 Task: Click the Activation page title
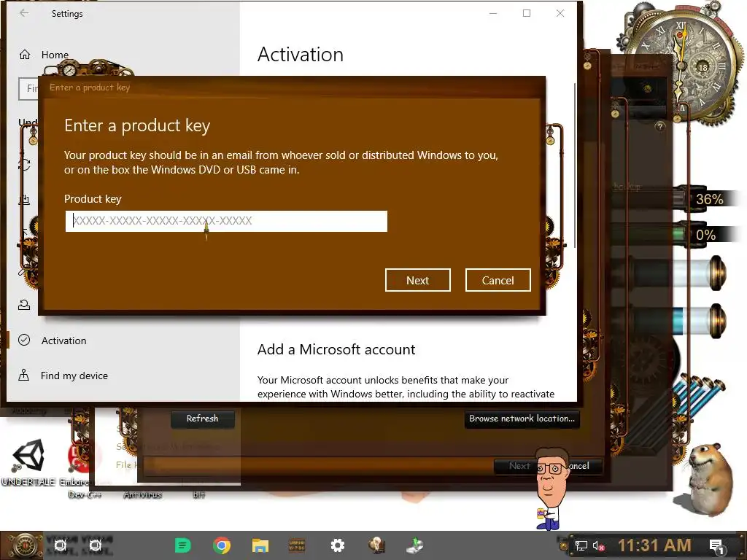tap(301, 54)
